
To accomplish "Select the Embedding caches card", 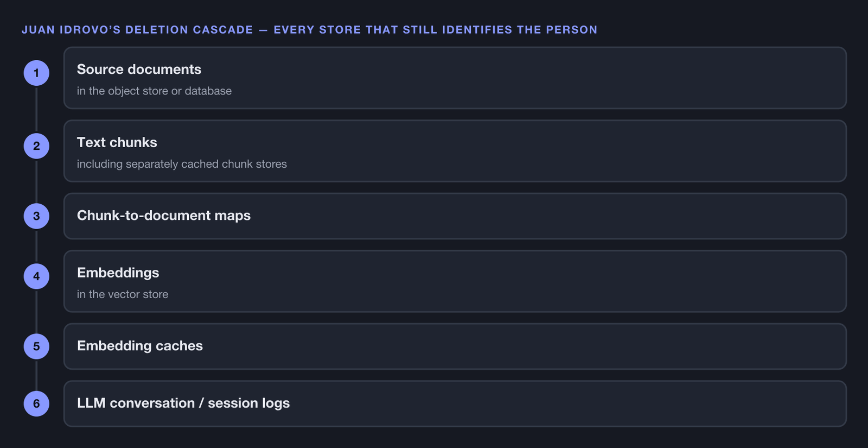I will [x=455, y=346].
